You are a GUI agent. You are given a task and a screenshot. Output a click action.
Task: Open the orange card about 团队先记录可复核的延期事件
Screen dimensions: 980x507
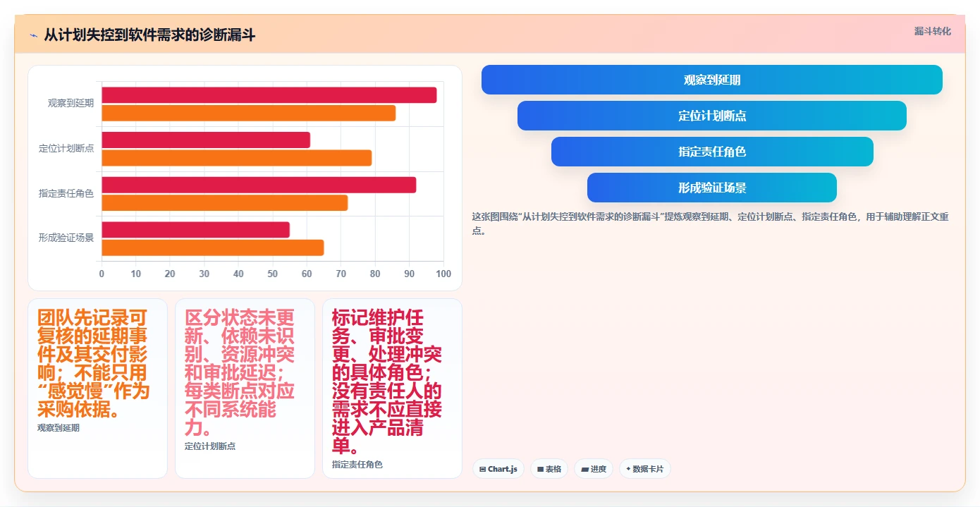click(x=97, y=389)
